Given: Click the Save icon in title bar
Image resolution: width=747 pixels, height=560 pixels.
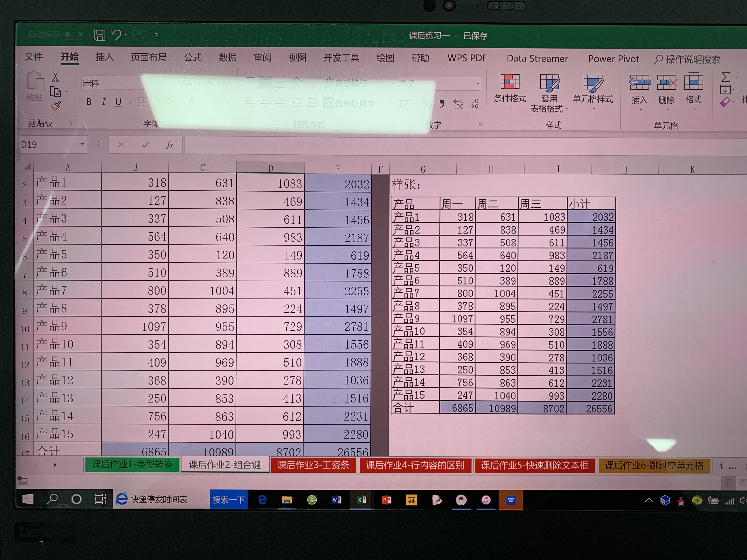Looking at the screenshot, I should (x=100, y=35).
